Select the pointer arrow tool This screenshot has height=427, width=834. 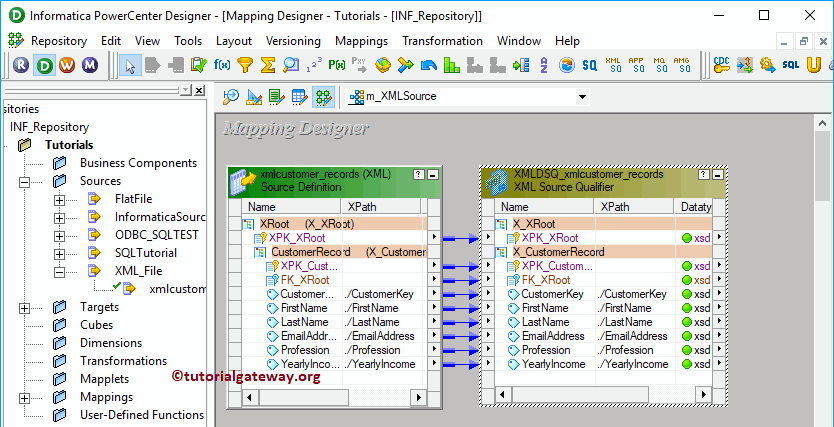point(129,65)
